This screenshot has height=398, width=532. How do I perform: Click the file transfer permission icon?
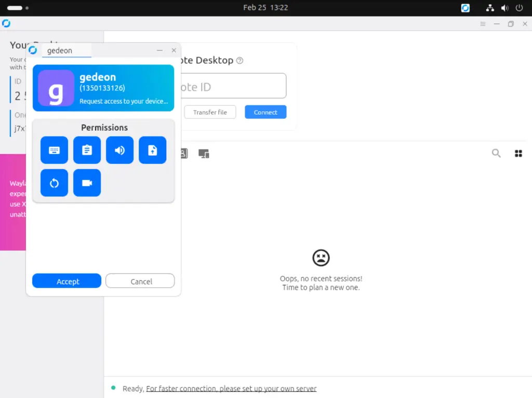(152, 150)
